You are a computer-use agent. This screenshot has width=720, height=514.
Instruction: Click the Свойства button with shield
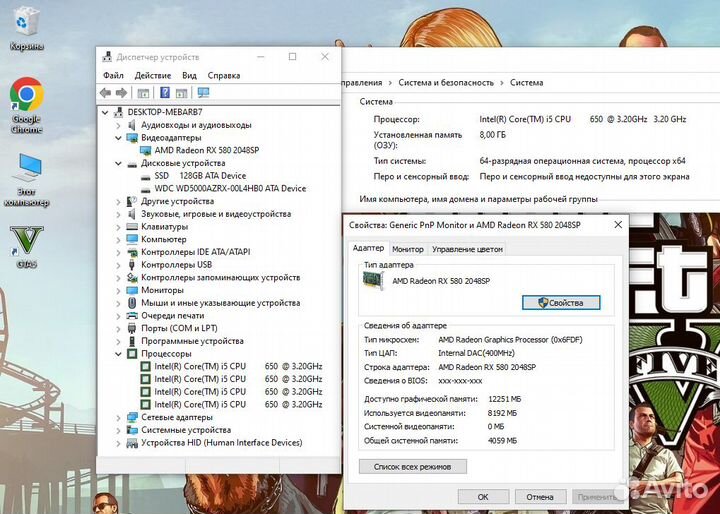(561, 303)
